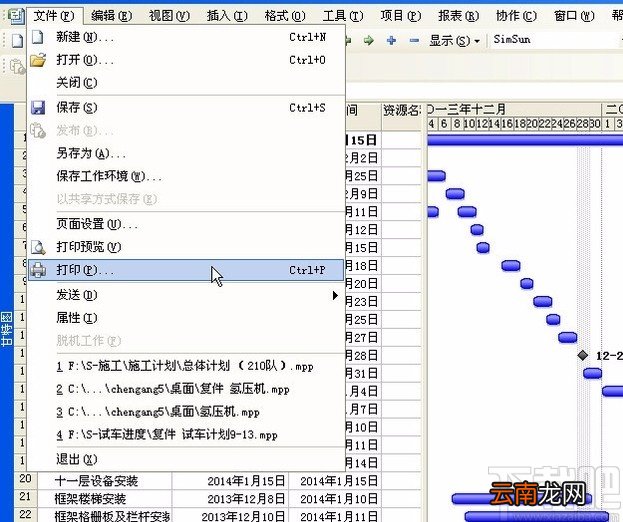This screenshot has width=623, height=522.
Task: Click the green right arrow indent icon
Action: [369, 40]
